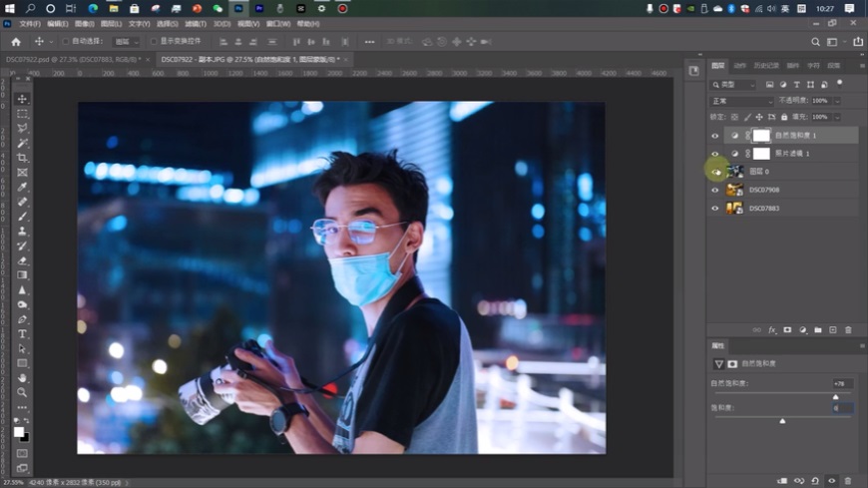Create a new layer group folder
Image resolution: width=868 pixels, height=488 pixels.
point(818,330)
